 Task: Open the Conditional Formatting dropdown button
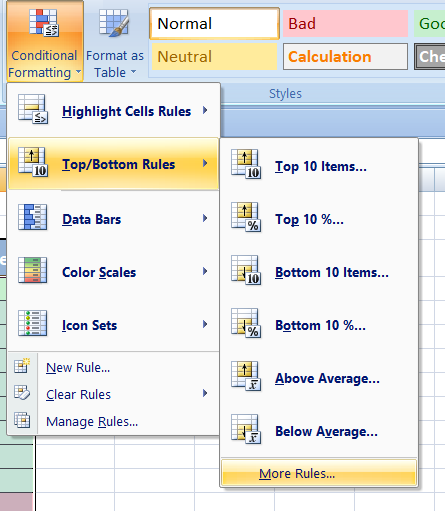tap(44, 41)
